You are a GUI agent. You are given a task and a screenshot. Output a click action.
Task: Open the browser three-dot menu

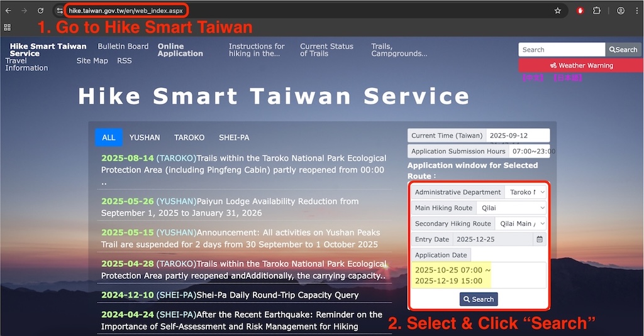637,11
